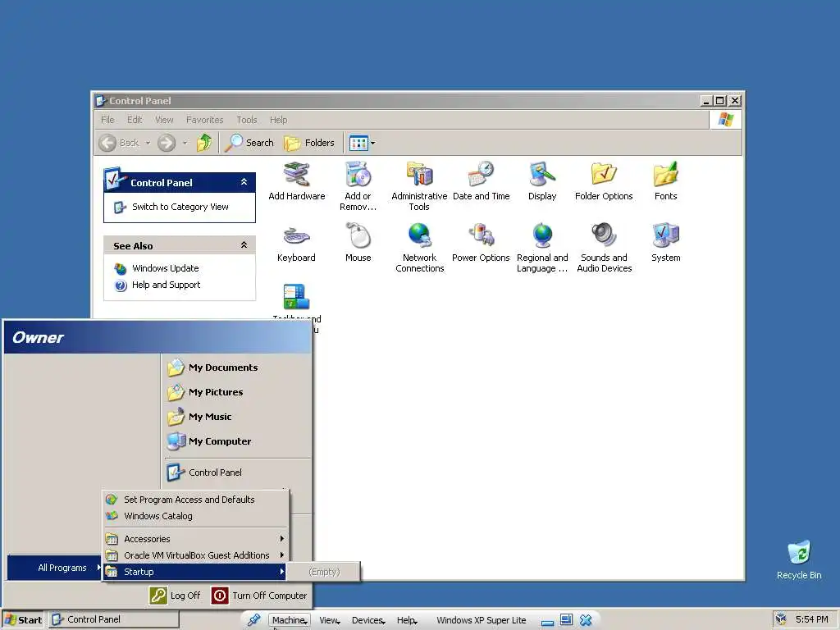This screenshot has width=840, height=630.
Task: Open the Favorites menu
Action: [204, 120]
